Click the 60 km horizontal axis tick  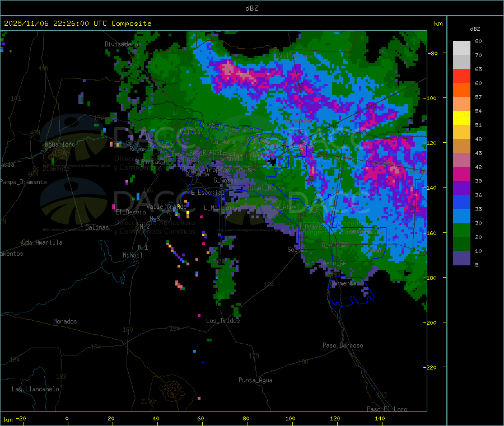click(x=200, y=419)
